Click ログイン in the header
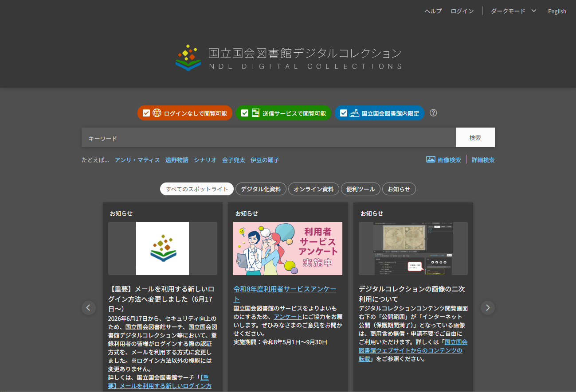Image resolution: width=576 pixels, height=392 pixels. (x=462, y=11)
